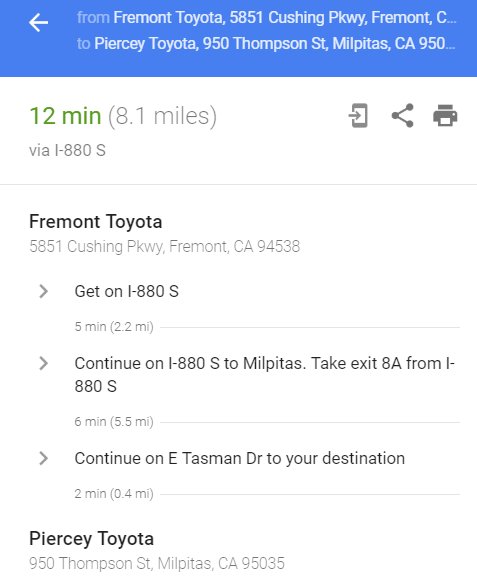477x581 pixels.
Task: Print directions using the printer icon
Action: tap(445, 116)
